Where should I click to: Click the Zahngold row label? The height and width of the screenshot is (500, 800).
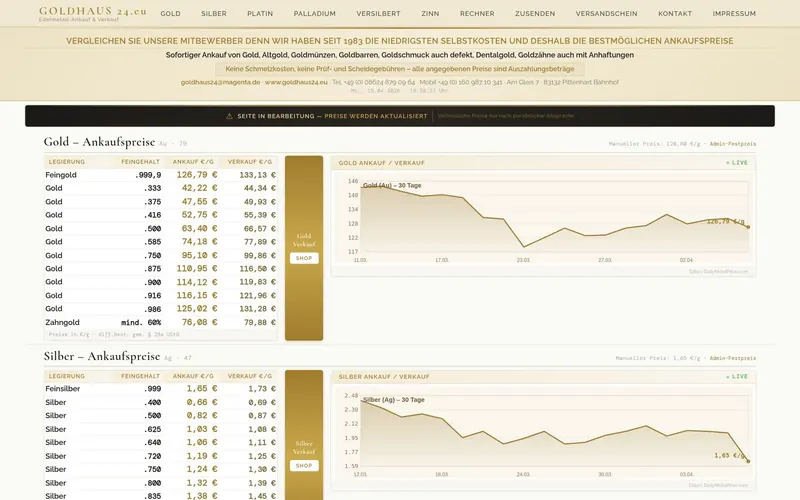pyautogui.click(x=62, y=322)
